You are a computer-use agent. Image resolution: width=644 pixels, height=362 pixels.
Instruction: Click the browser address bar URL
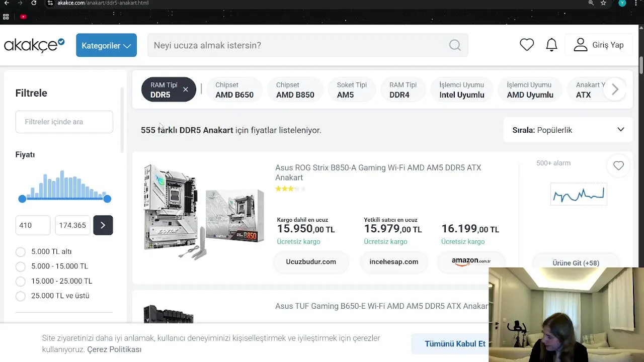coord(103,3)
